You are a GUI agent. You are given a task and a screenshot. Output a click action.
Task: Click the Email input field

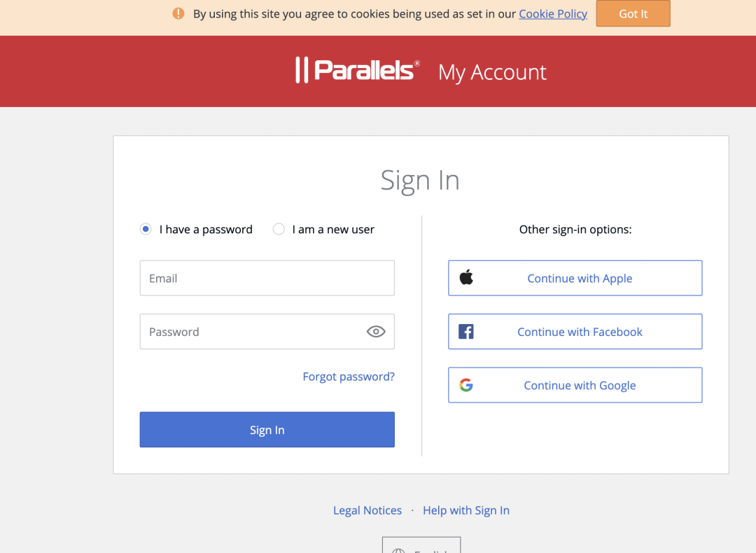click(x=267, y=278)
